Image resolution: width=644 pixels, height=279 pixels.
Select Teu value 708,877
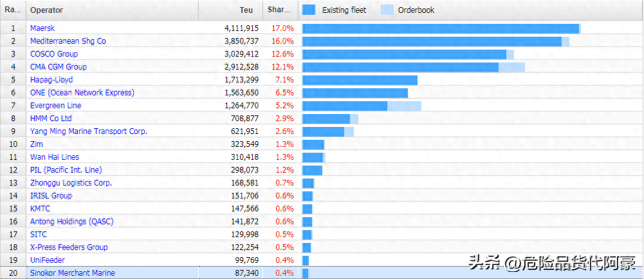pyautogui.click(x=245, y=118)
